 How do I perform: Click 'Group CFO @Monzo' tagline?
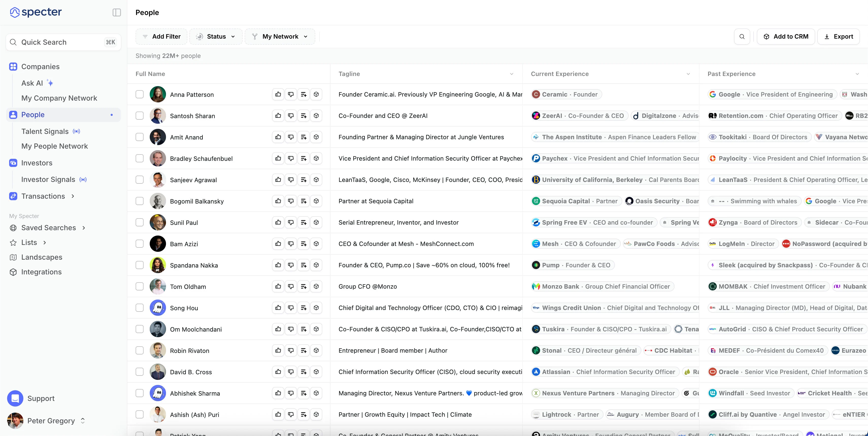point(368,286)
